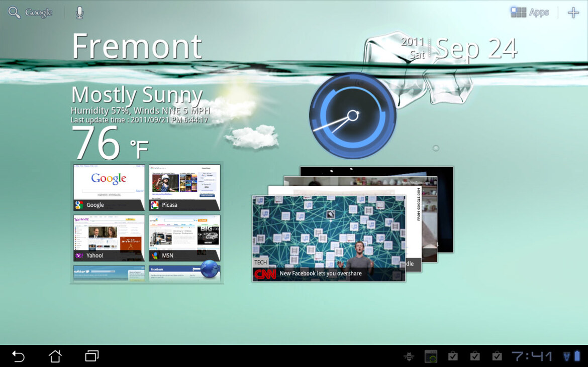
Task: Open the Facebook bookmark thumbnail
Action: pos(174,274)
